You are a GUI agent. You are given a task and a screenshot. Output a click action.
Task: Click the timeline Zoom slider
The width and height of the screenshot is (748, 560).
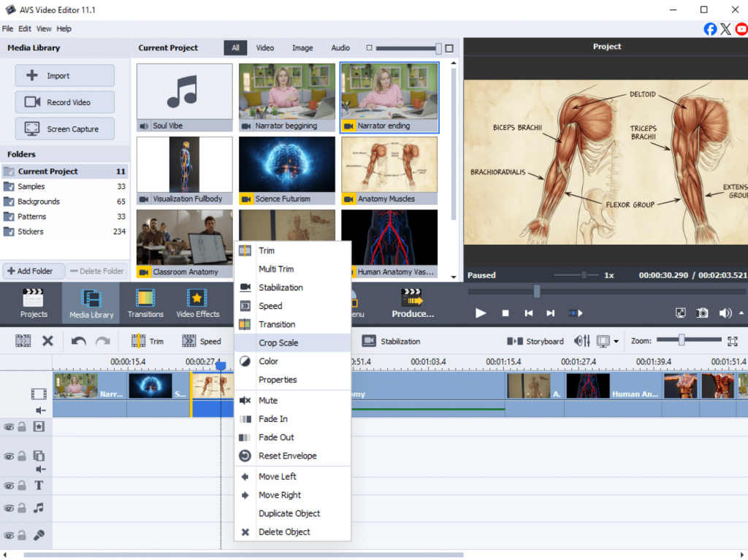click(x=682, y=340)
